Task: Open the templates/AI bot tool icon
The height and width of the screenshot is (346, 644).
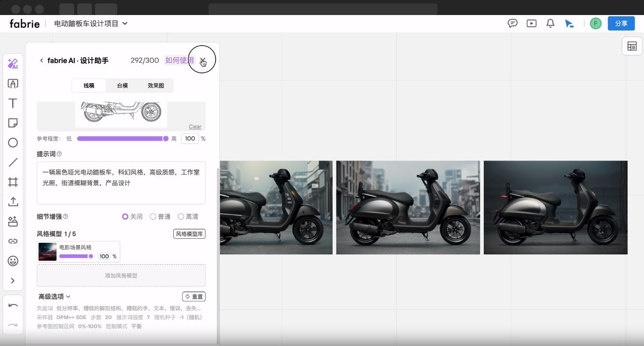Action: coord(13,221)
